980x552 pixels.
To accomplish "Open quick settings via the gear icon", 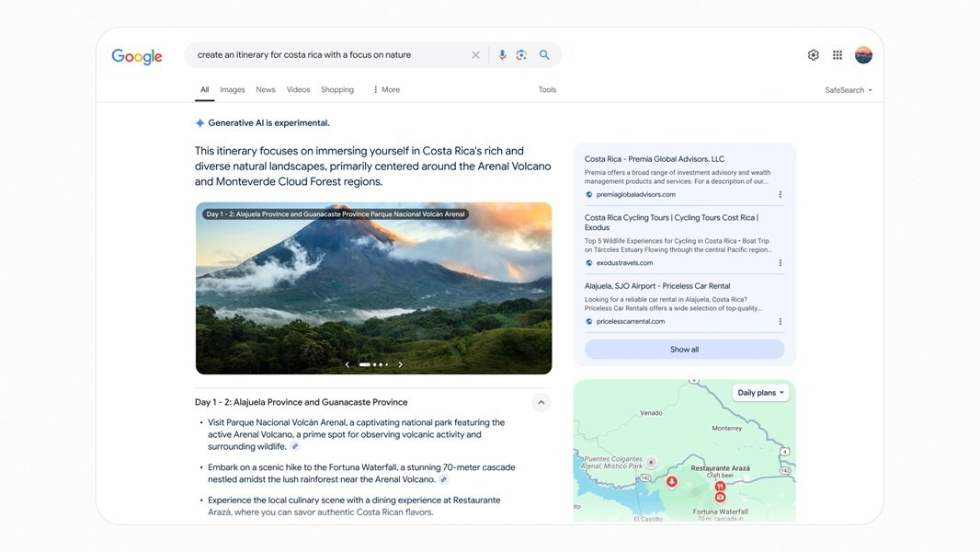I will tap(813, 54).
